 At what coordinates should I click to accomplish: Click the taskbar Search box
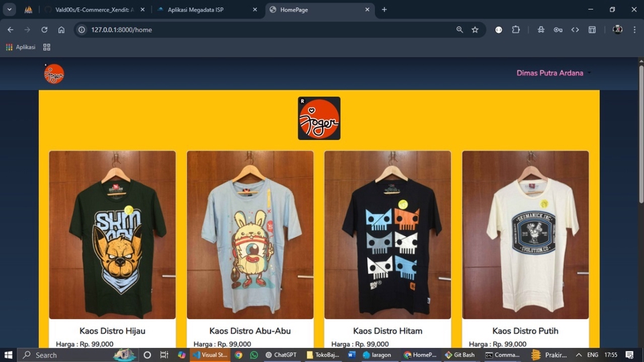tap(78, 355)
